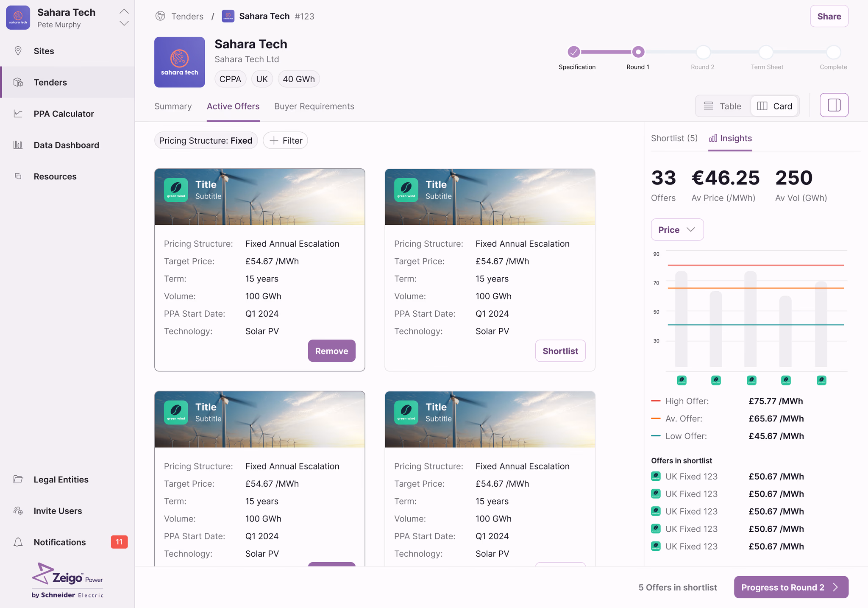The height and width of the screenshot is (608, 868).
Task: Shortlist the second offer card
Action: 560,351
